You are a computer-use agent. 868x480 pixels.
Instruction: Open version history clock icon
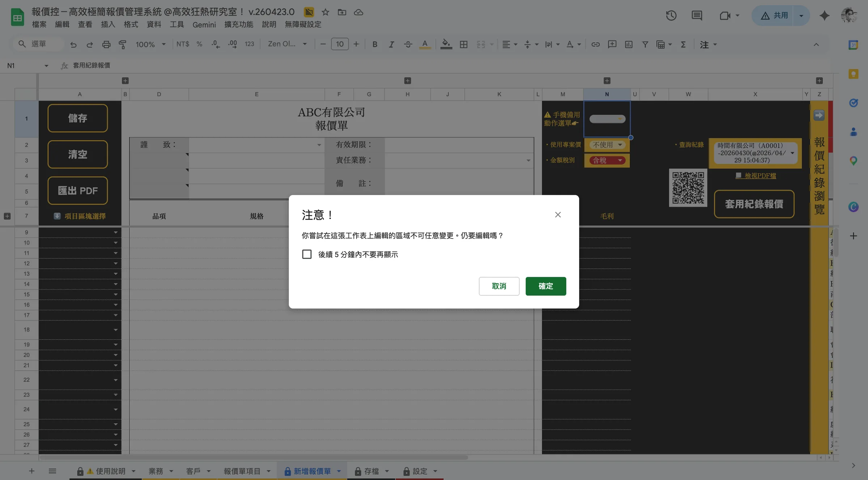[x=671, y=16]
